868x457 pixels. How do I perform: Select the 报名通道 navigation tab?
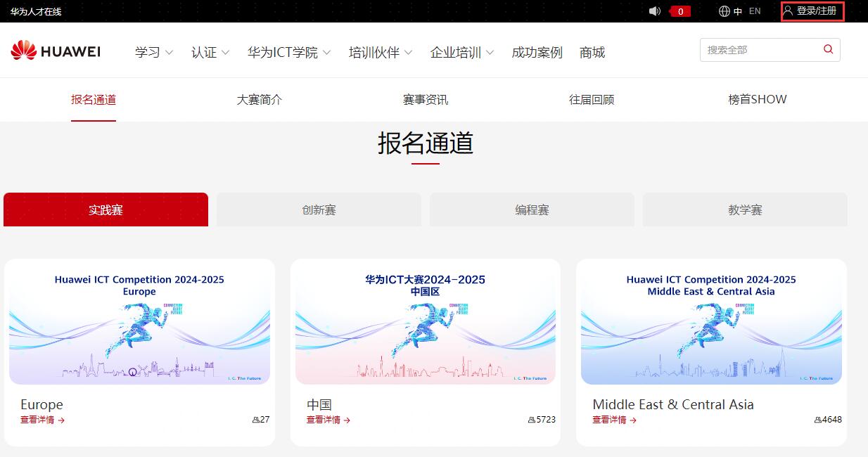tap(94, 99)
